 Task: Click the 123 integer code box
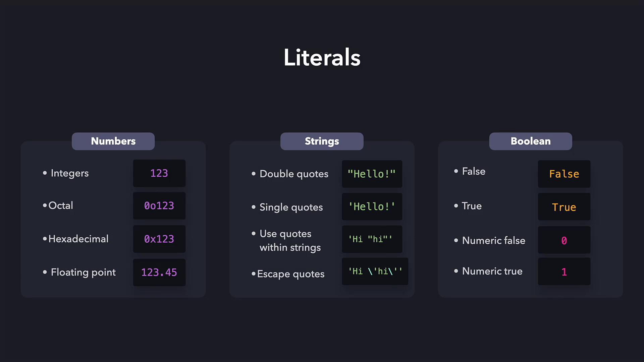(x=159, y=173)
